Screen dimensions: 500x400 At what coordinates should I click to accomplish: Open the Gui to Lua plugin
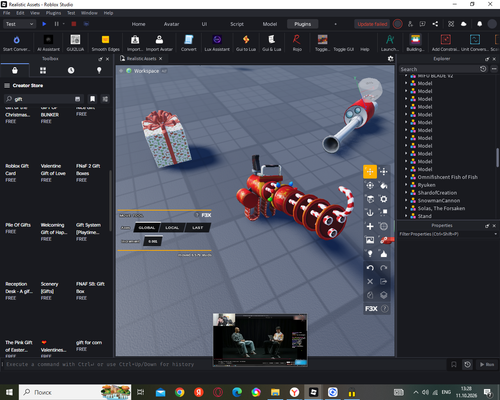(x=246, y=43)
